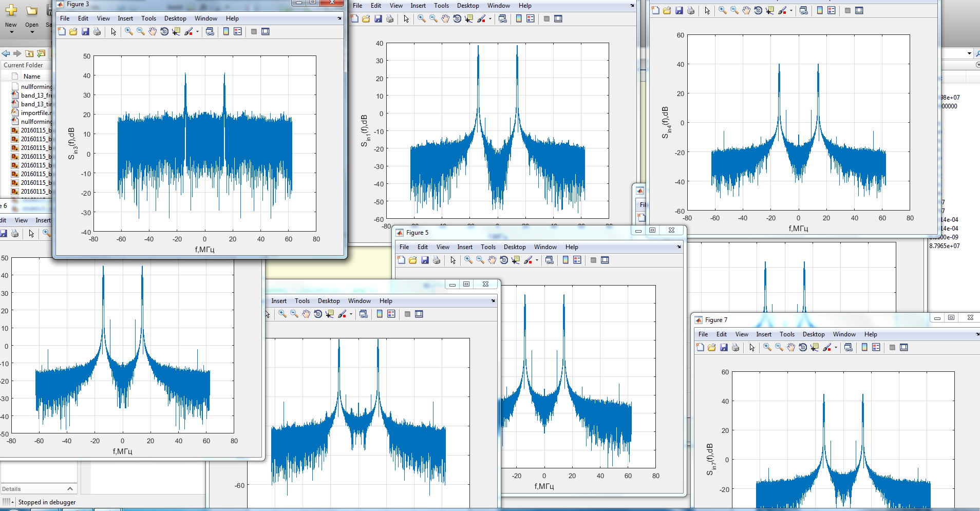
Task: Click the Link Plot icon in Figure 3
Action: (x=210, y=32)
